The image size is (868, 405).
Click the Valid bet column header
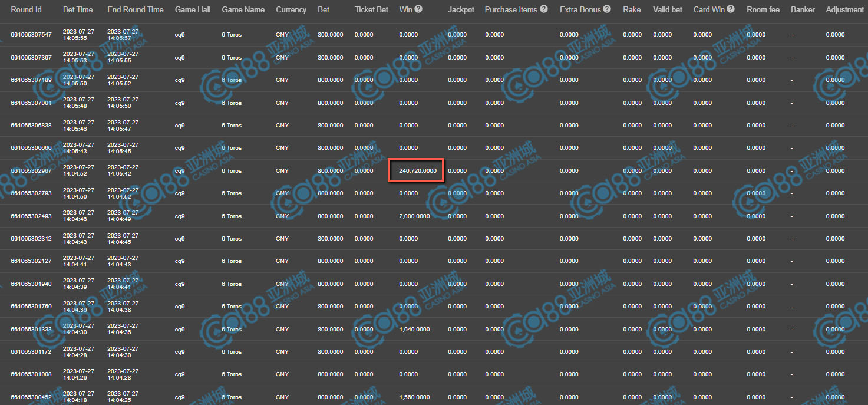click(668, 9)
